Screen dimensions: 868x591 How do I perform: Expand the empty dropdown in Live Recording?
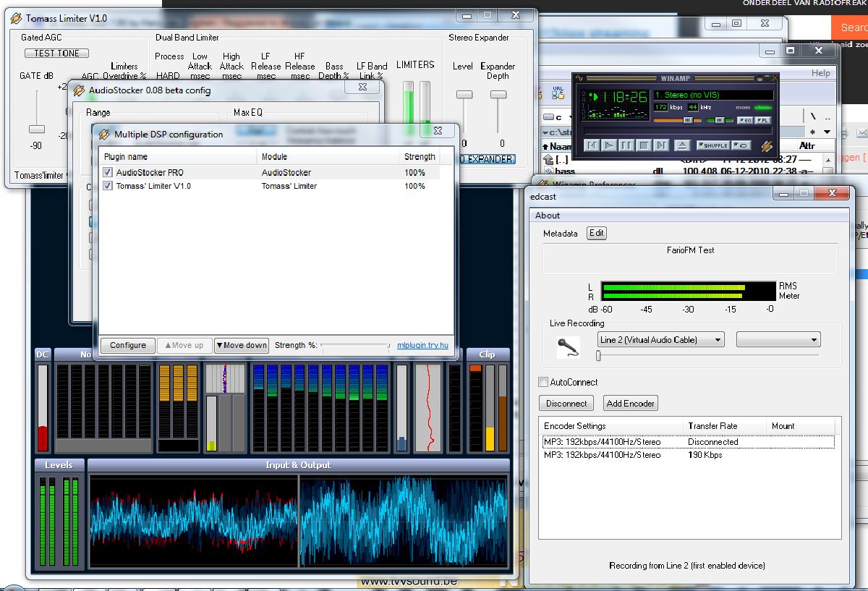coord(778,339)
